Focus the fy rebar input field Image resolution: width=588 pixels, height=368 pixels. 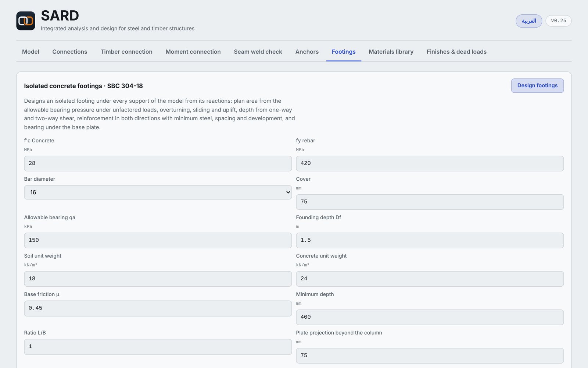pyautogui.click(x=430, y=163)
